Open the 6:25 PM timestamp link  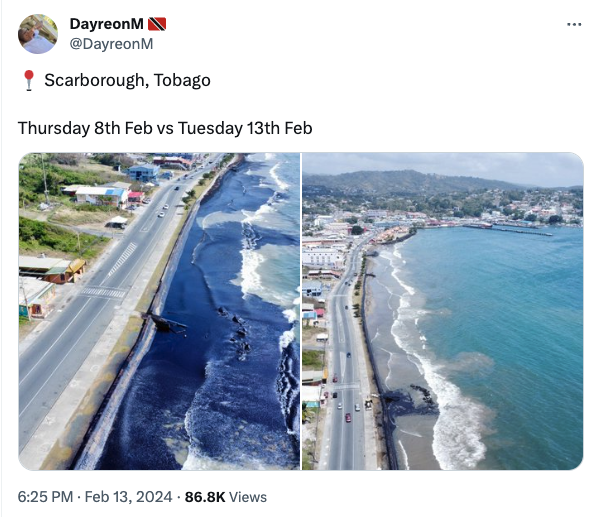tap(45, 497)
